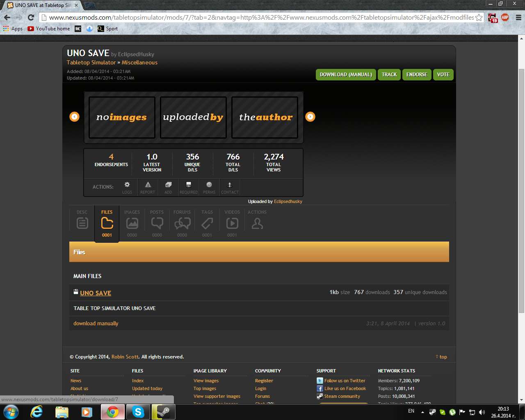Go back with the browser back arrow

point(7,18)
